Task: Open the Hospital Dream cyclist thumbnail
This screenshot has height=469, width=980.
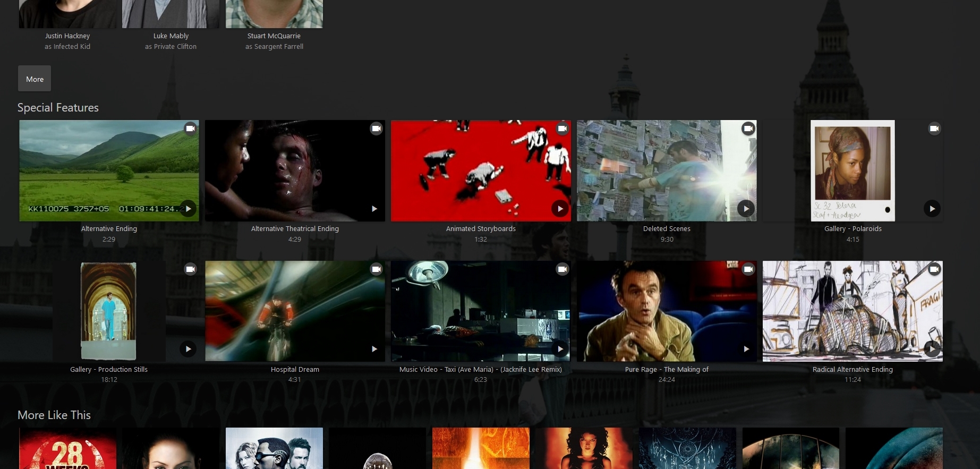Action: 295,311
